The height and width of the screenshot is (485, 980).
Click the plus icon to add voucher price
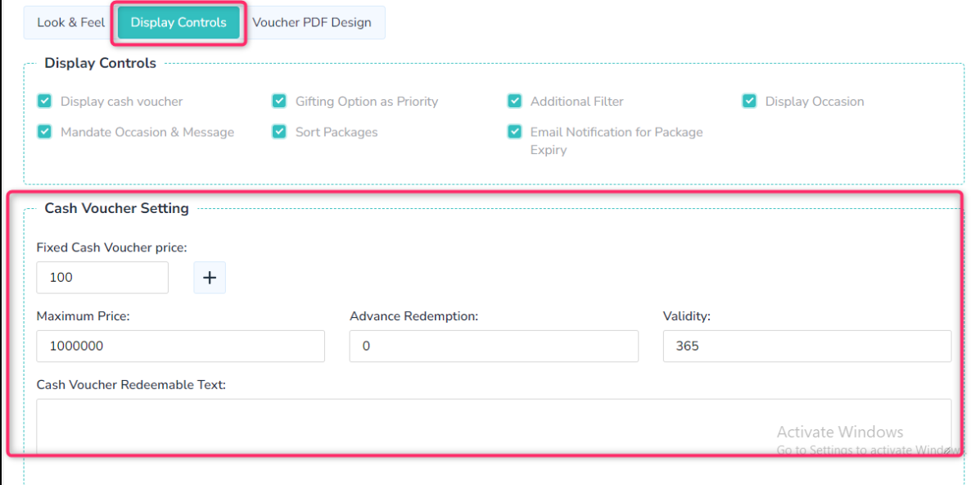tap(209, 277)
